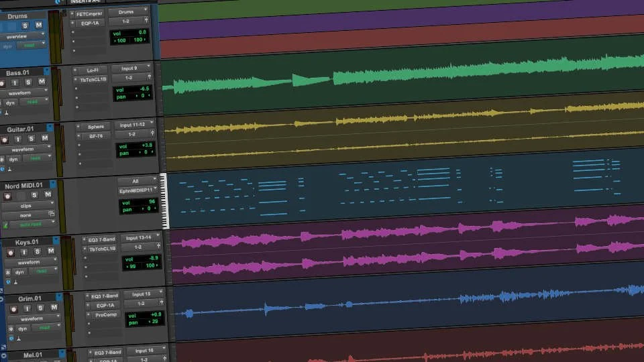Enable input monitoring on Guitar.01
The image size is (644, 362).
pos(17,139)
